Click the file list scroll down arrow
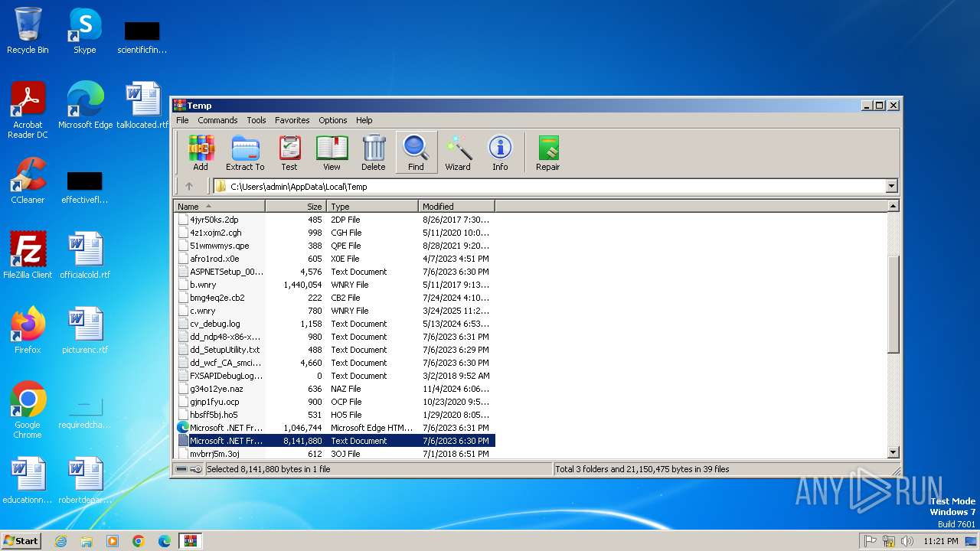This screenshot has height=551, width=980. 893,453
